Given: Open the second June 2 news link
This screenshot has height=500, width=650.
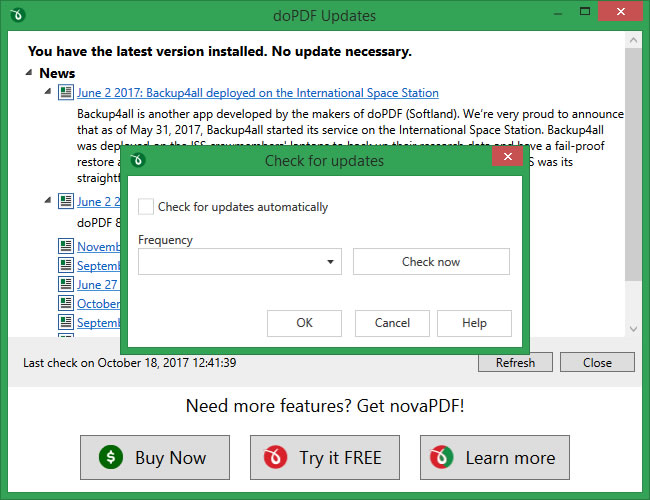Looking at the screenshot, I should point(99,202).
